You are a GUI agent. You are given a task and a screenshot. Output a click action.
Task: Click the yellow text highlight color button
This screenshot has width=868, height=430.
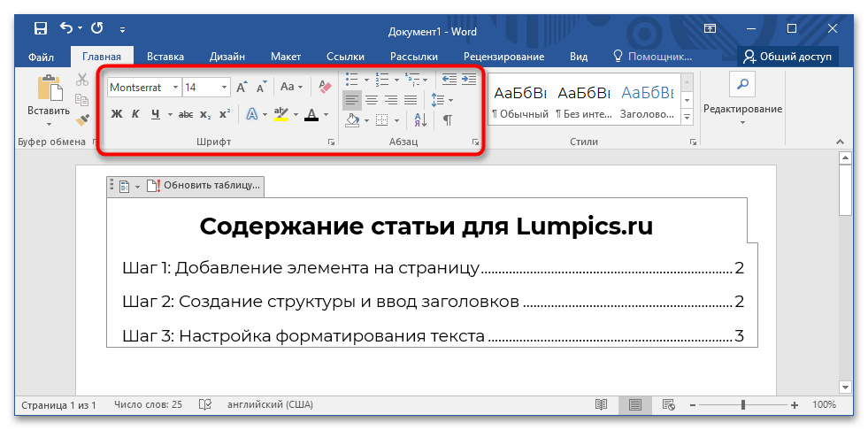tap(280, 114)
